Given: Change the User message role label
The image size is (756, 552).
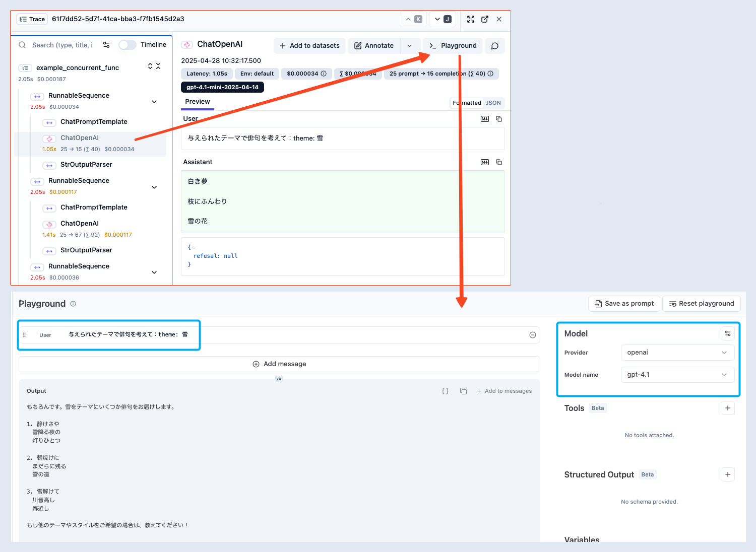Looking at the screenshot, I should pyautogui.click(x=45, y=335).
